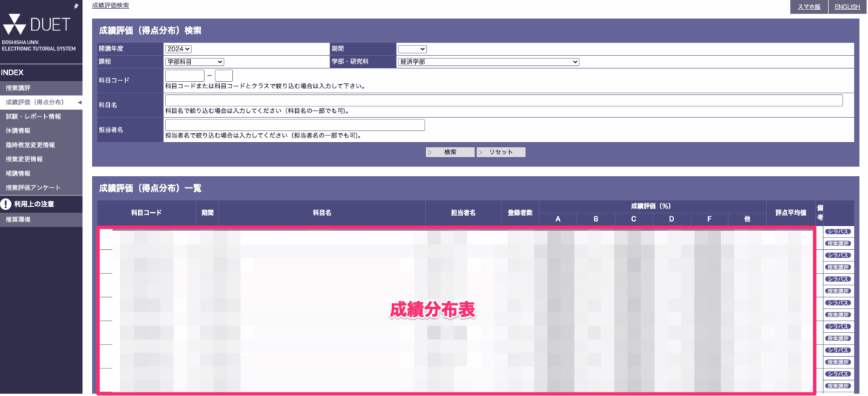Click the 成績評価検索 breadcrumb link
This screenshot has width=868, height=396.
point(111,5)
